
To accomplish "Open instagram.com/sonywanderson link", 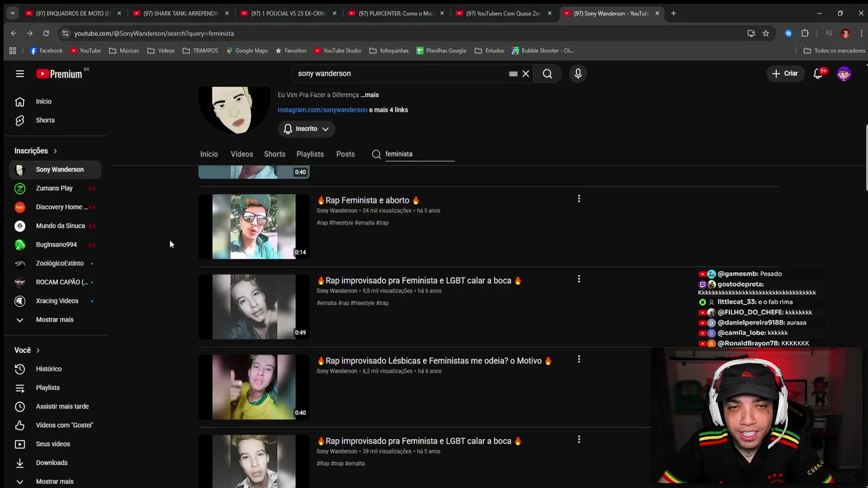I will [x=322, y=110].
